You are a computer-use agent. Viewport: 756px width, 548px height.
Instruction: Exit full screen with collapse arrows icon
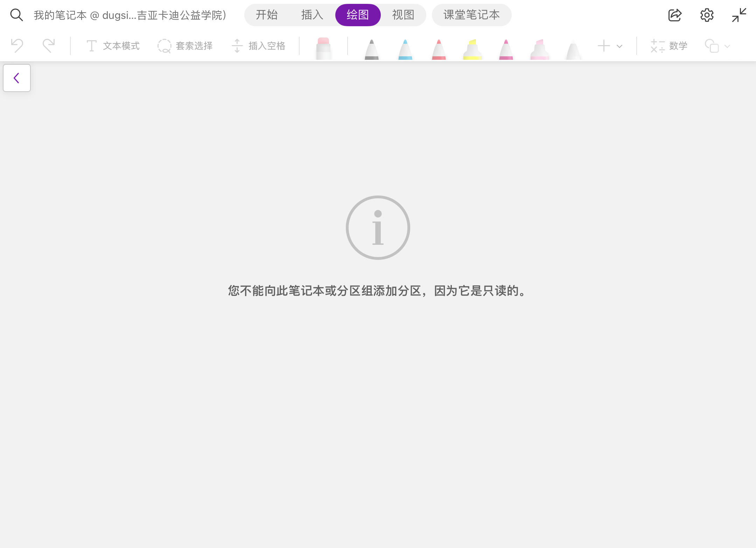pos(739,15)
